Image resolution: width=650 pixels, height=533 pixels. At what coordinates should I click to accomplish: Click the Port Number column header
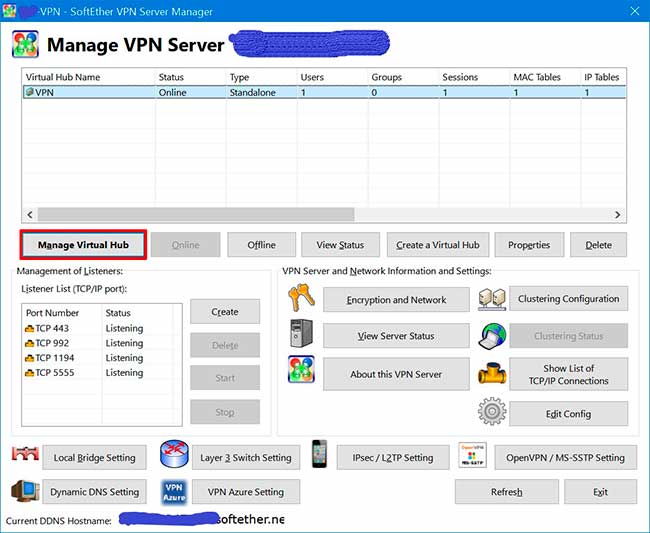(62, 313)
